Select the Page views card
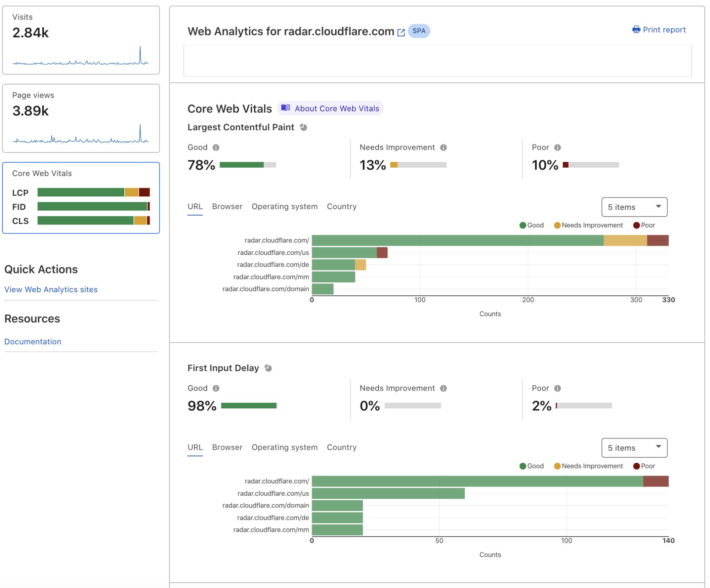The width and height of the screenshot is (710, 588). point(81,118)
